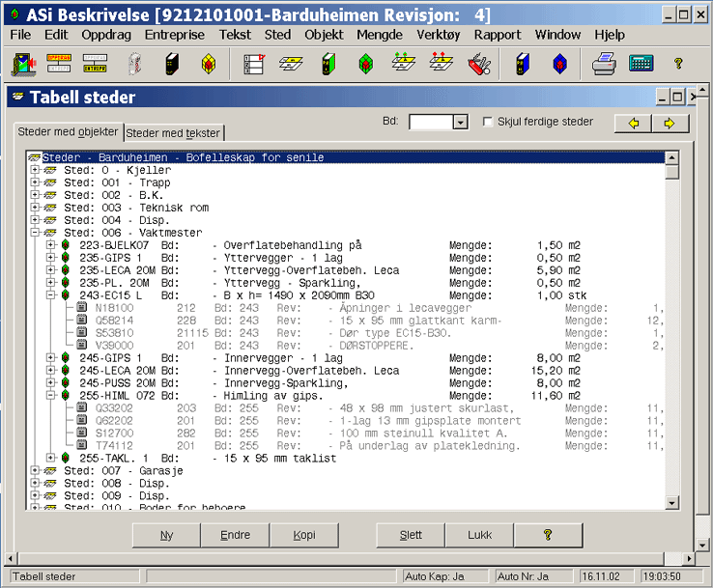713x588 pixels.
Task: Open the numbered checklist toolbar icon
Action: [x=254, y=64]
